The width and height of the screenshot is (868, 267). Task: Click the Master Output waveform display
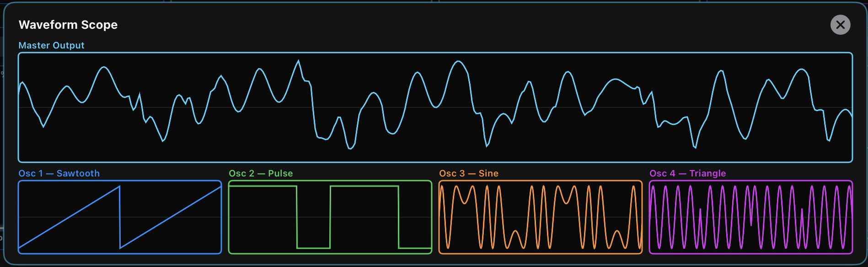pyautogui.click(x=435, y=107)
